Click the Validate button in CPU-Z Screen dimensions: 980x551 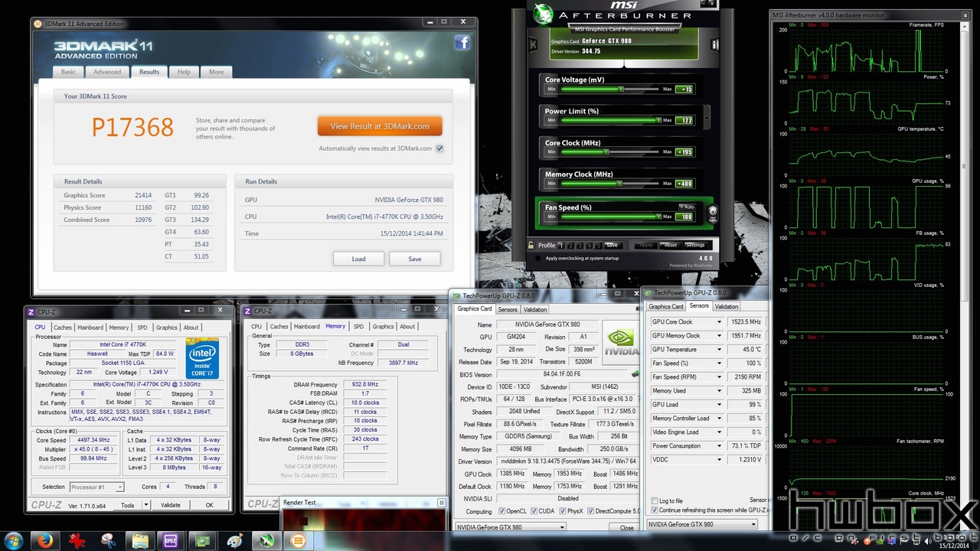point(171,505)
